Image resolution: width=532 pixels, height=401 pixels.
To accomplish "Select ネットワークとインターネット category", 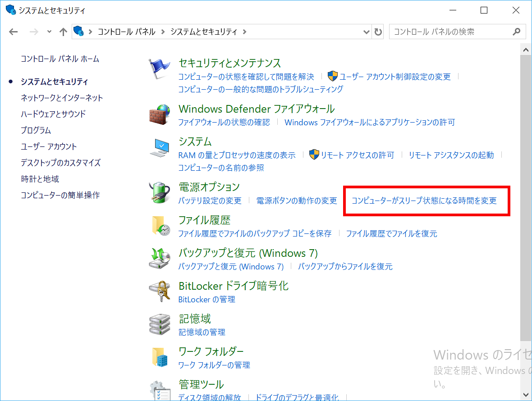I will pyautogui.click(x=62, y=98).
